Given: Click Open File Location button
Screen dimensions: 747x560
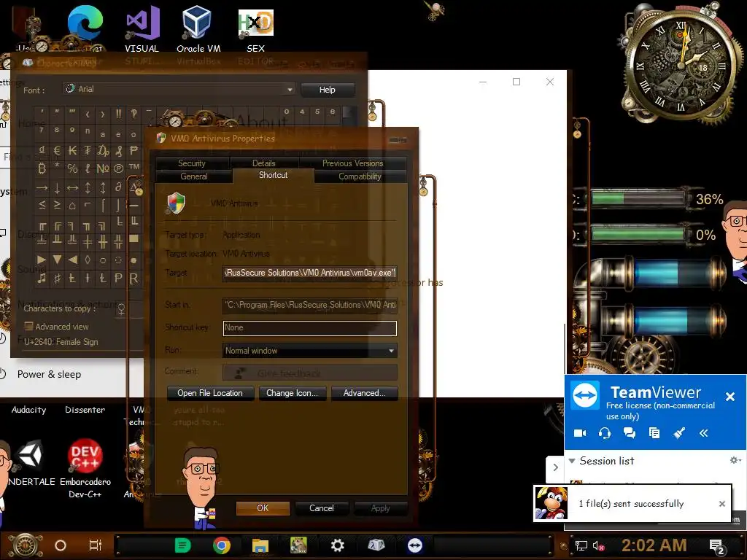Looking at the screenshot, I should click(210, 393).
